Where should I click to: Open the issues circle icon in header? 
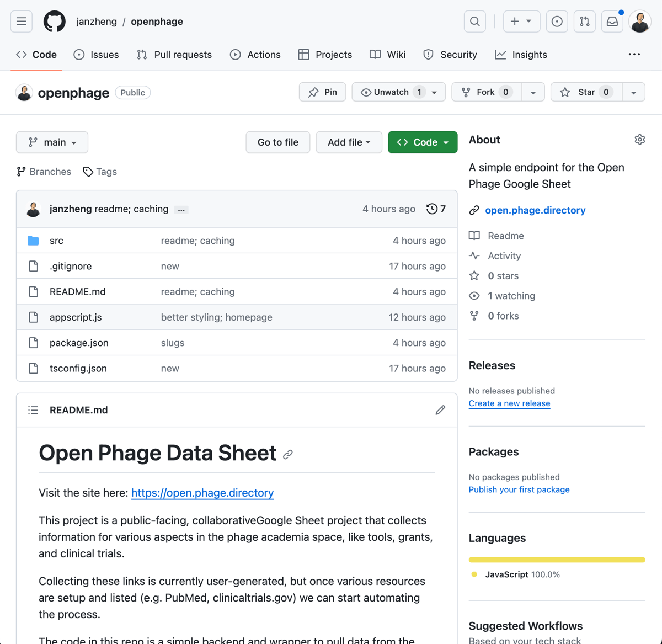coord(557,22)
